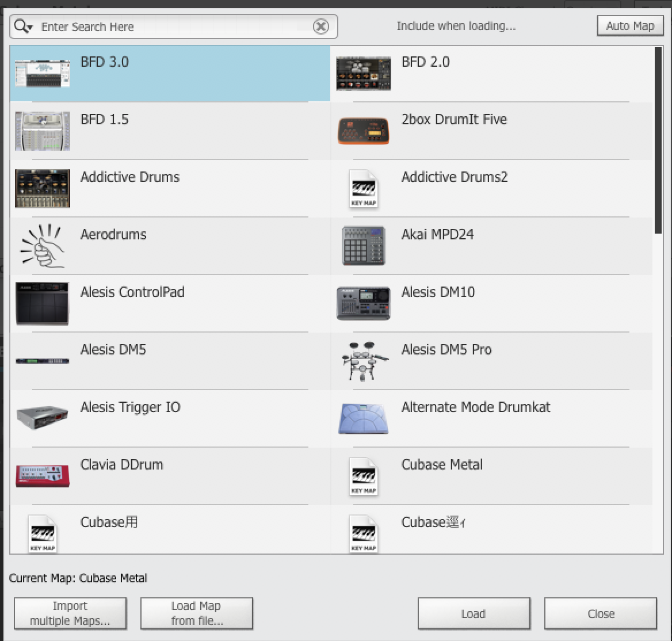Select the BFD 3.0 label text

105,62
